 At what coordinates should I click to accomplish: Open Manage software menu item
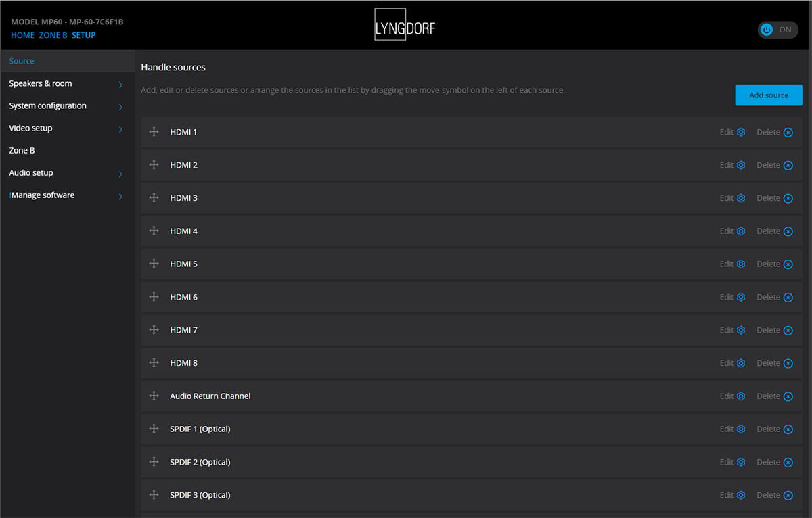(68, 195)
